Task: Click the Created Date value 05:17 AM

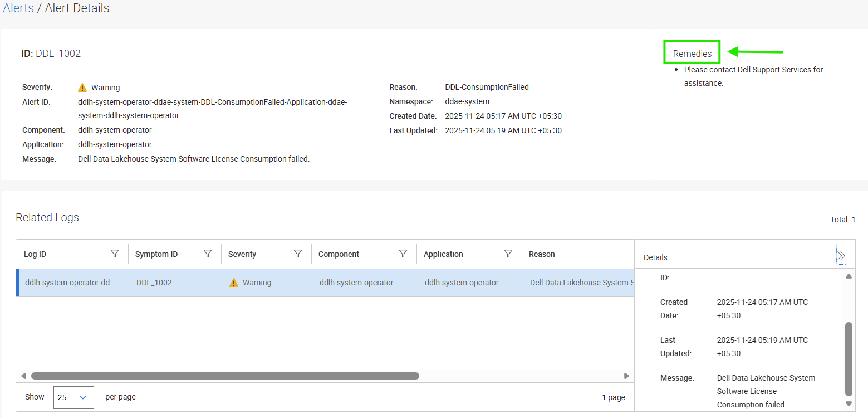Action: tap(503, 116)
